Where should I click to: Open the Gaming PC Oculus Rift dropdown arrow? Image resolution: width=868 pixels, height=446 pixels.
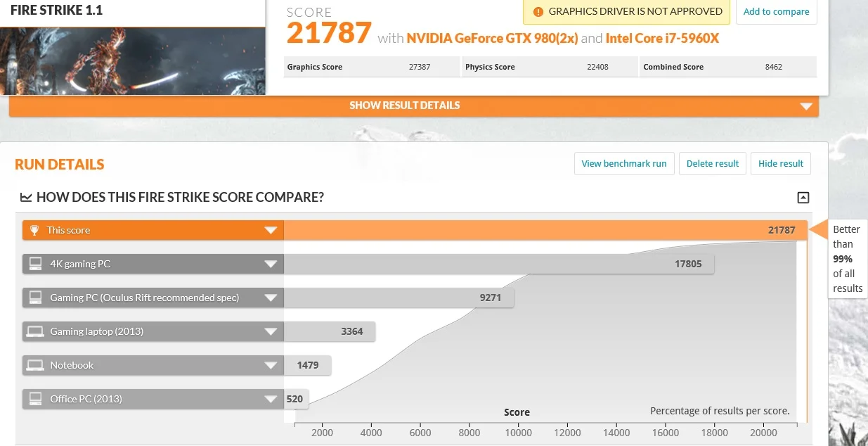(x=271, y=298)
